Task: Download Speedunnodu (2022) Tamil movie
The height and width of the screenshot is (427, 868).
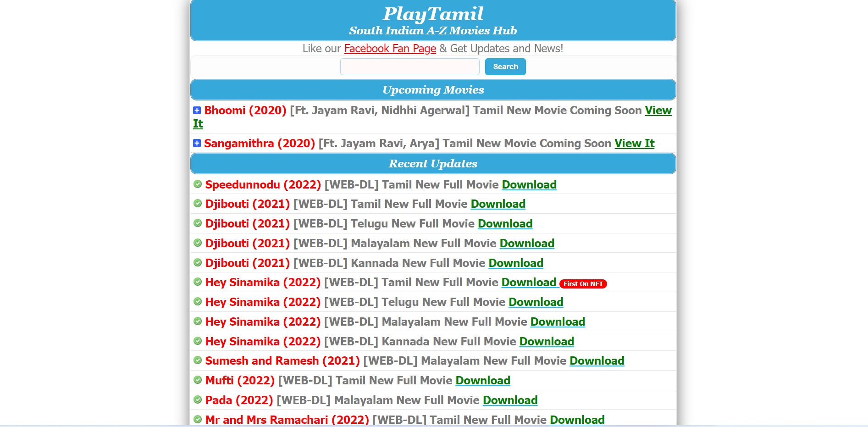Action: click(x=529, y=185)
